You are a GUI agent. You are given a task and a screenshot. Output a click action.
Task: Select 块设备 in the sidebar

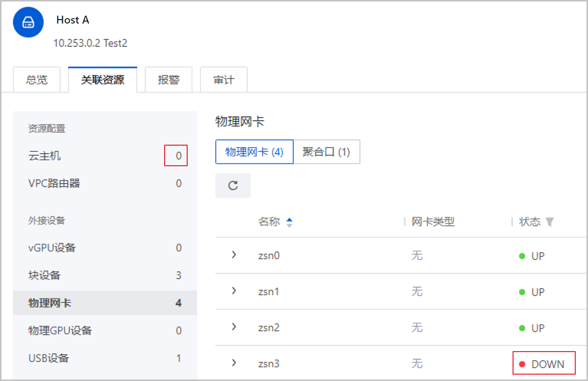pyautogui.click(x=45, y=276)
